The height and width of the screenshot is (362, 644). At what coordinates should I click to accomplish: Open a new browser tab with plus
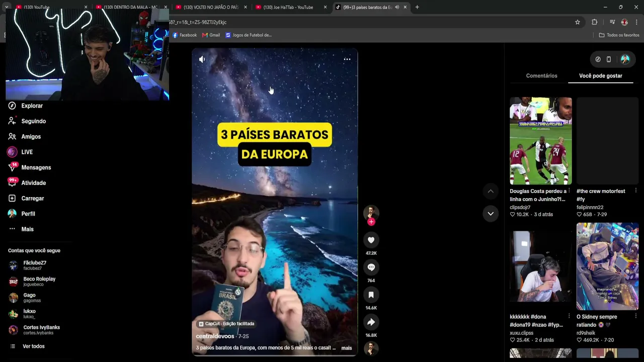(x=417, y=7)
